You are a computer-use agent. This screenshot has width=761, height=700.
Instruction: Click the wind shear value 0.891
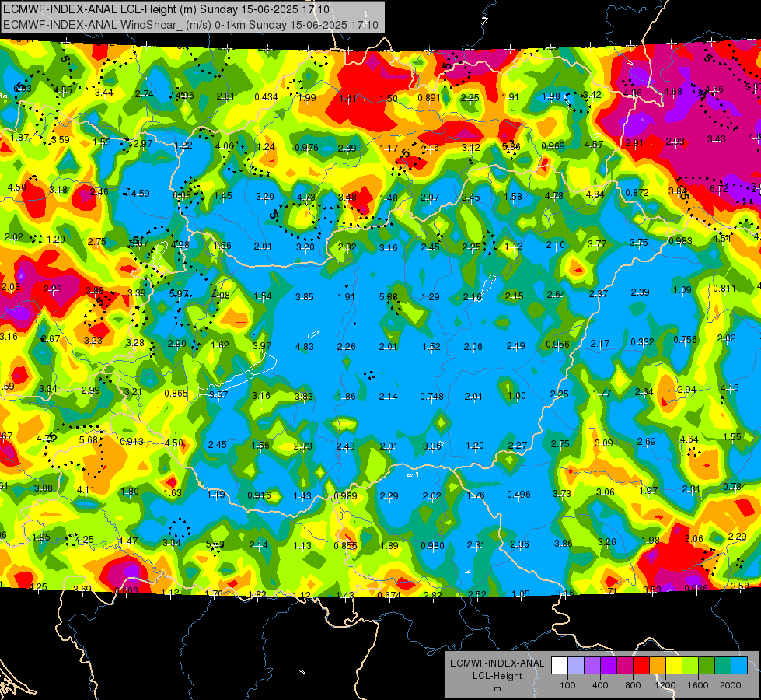pyautogui.click(x=429, y=98)
